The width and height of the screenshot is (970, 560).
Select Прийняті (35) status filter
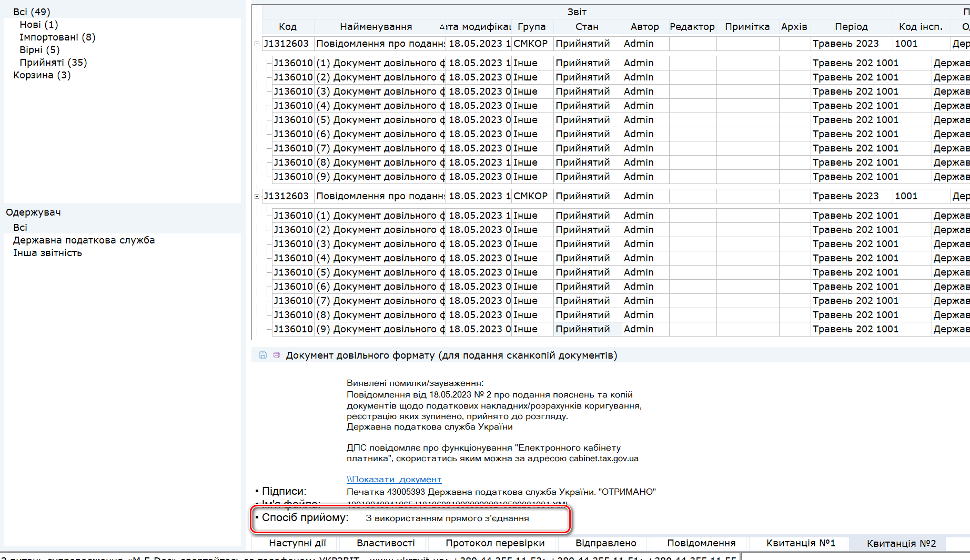pyautogui.click(x=53, y=63)
